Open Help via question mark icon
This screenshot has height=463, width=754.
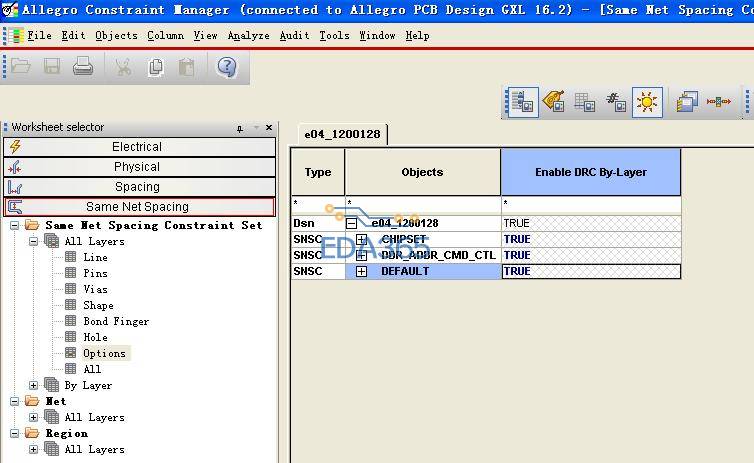click(x=226, y=67)
